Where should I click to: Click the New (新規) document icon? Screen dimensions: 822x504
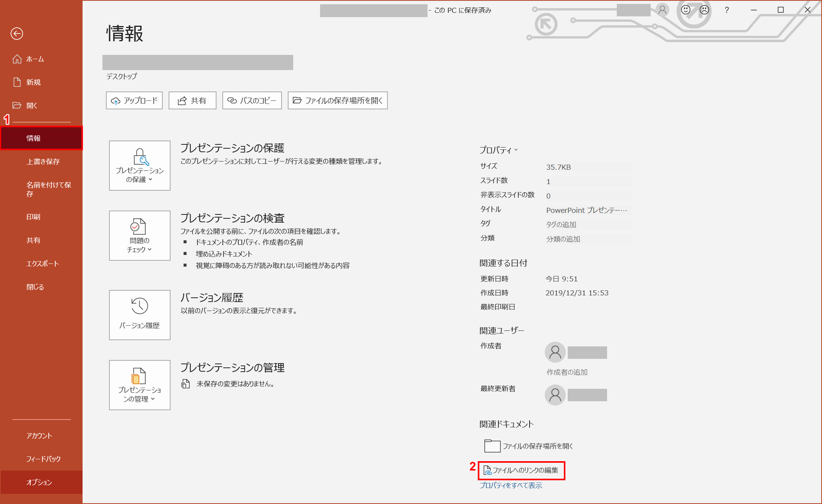[17, 82]
